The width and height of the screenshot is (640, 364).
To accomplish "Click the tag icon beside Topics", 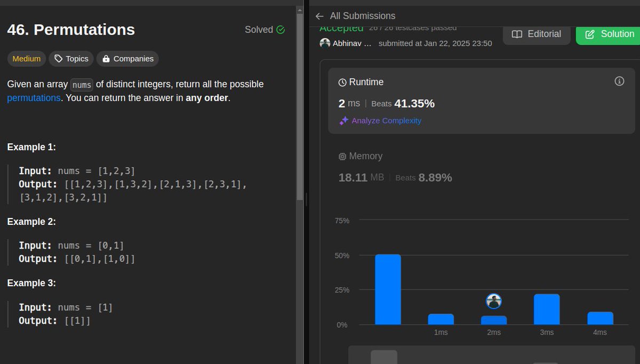I will point(59,59).
